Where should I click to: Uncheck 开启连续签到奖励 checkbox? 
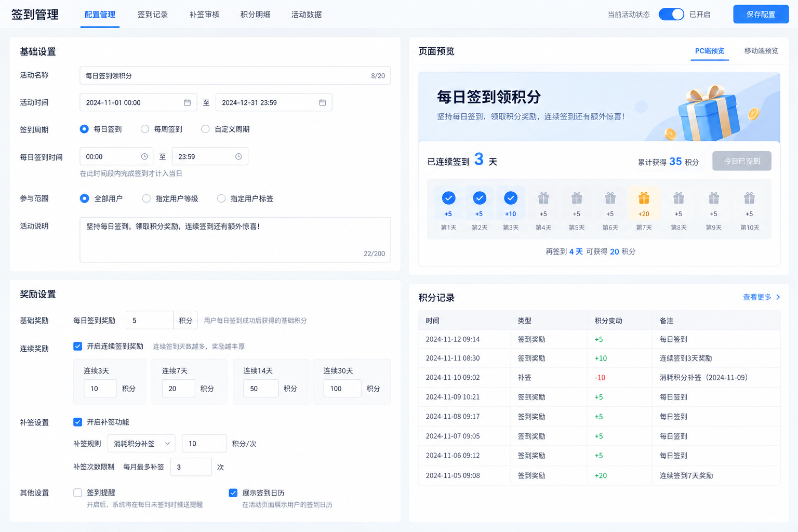click(x=78, y=346)
